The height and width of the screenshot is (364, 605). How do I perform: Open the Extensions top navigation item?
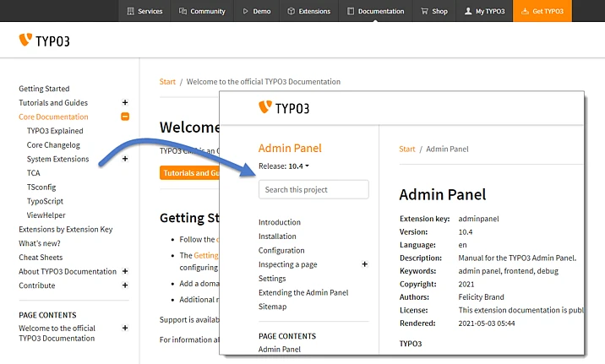[311, 11]
